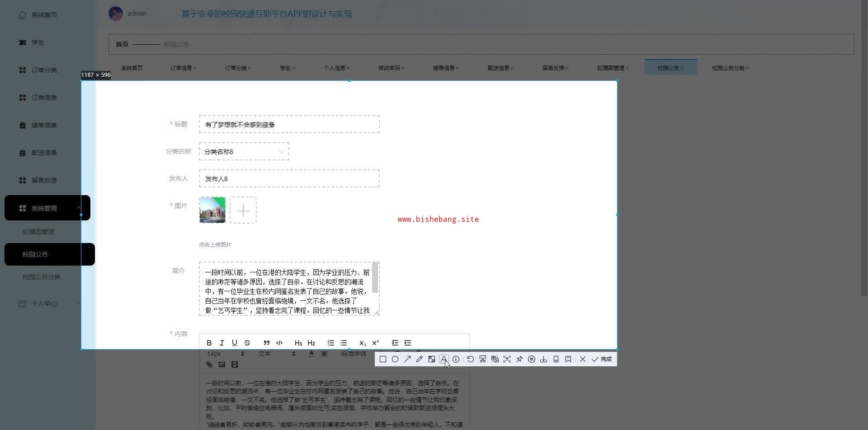Switch to the 校园公告分类 tab
868x430 pixels.
(x=728, y=68)
